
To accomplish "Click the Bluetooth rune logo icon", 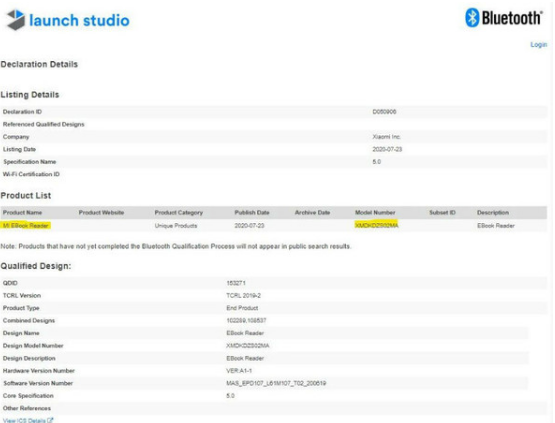I will pos(472,17).
